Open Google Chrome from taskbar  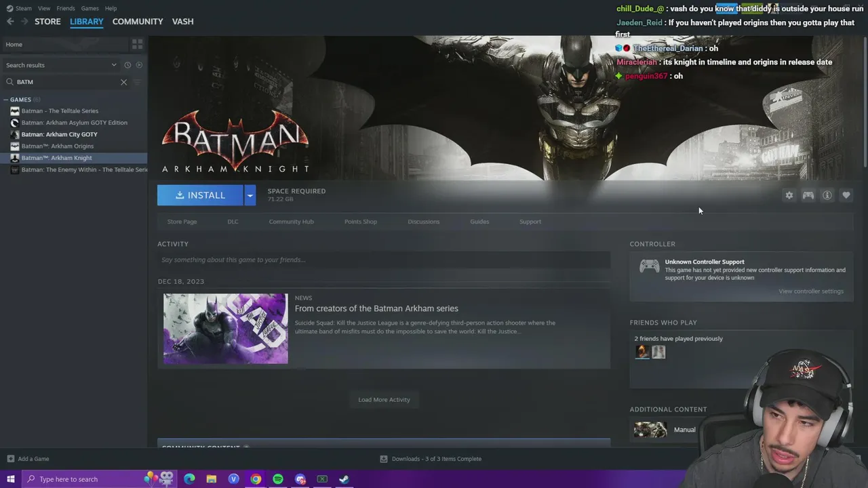(256, 479)
